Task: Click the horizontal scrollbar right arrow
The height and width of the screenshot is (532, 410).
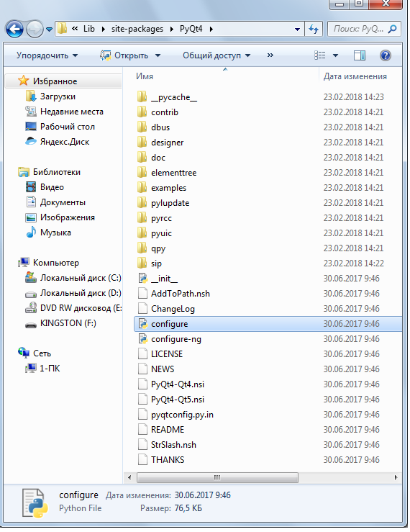Action: (x=396, y=477)
